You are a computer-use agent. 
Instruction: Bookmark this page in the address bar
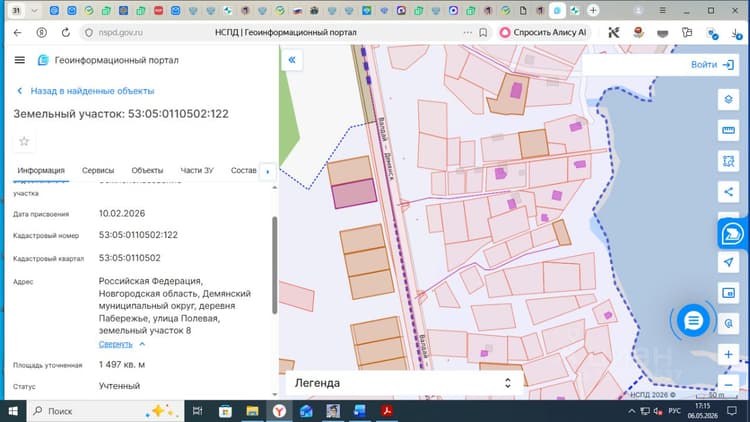click(x=483, y=33)
